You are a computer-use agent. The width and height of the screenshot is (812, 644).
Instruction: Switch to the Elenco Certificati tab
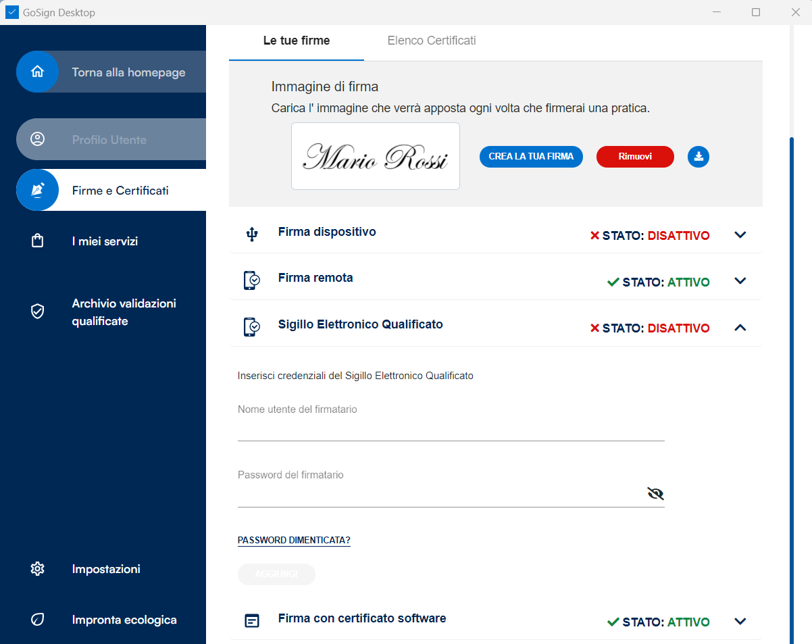pyautogui.click(x=432, y=41)
